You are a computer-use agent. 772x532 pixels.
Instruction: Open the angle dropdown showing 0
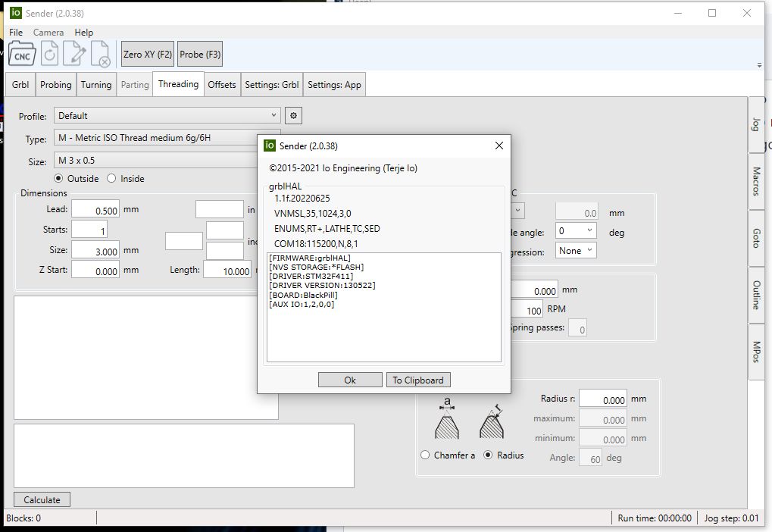[576, 230]
